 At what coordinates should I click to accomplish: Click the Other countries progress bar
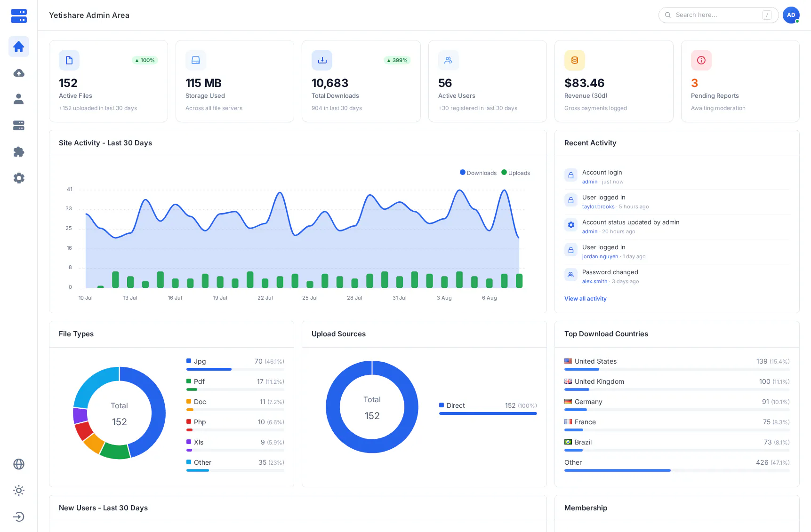tap(677, 470)
